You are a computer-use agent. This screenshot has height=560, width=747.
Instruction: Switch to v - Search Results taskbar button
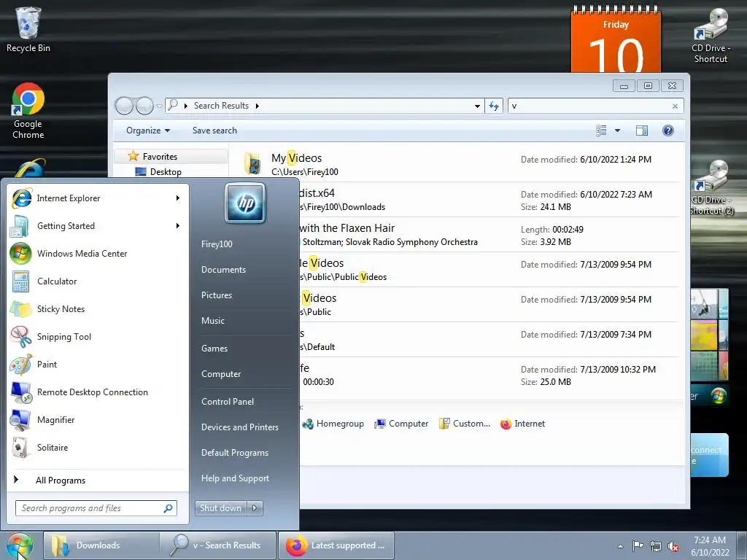click(x=217, y=545)
